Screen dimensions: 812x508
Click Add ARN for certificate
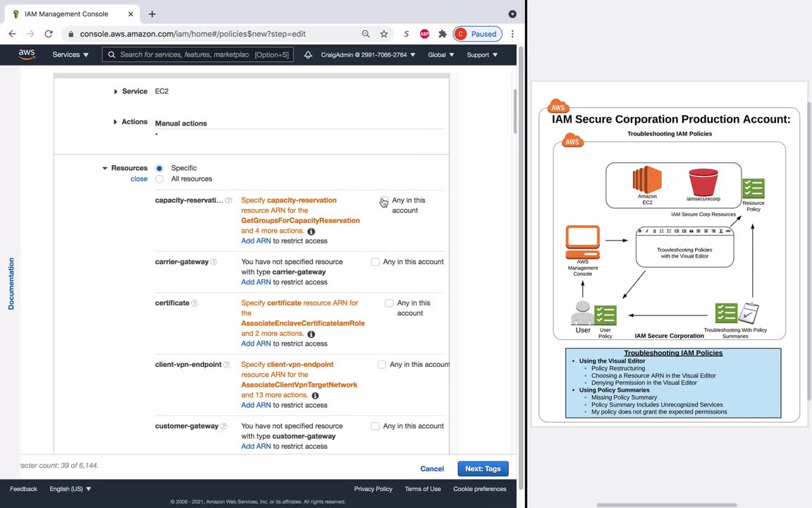click(x=256, y=344)
